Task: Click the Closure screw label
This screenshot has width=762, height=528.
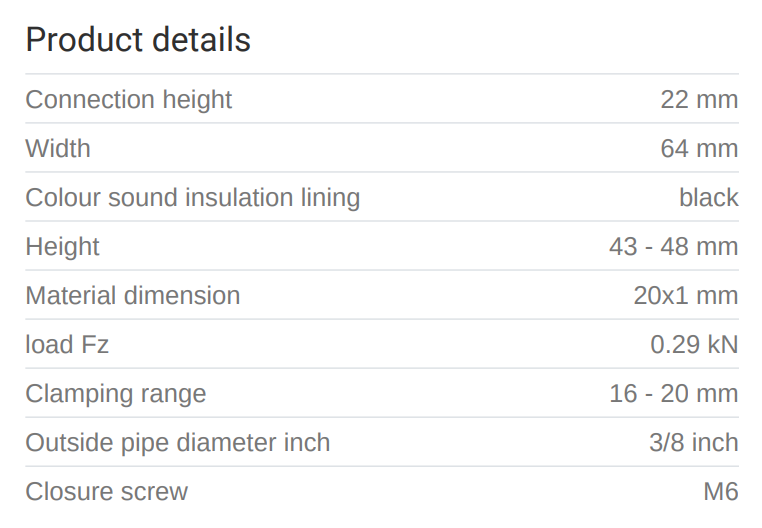Action: (x=106, y=492)
